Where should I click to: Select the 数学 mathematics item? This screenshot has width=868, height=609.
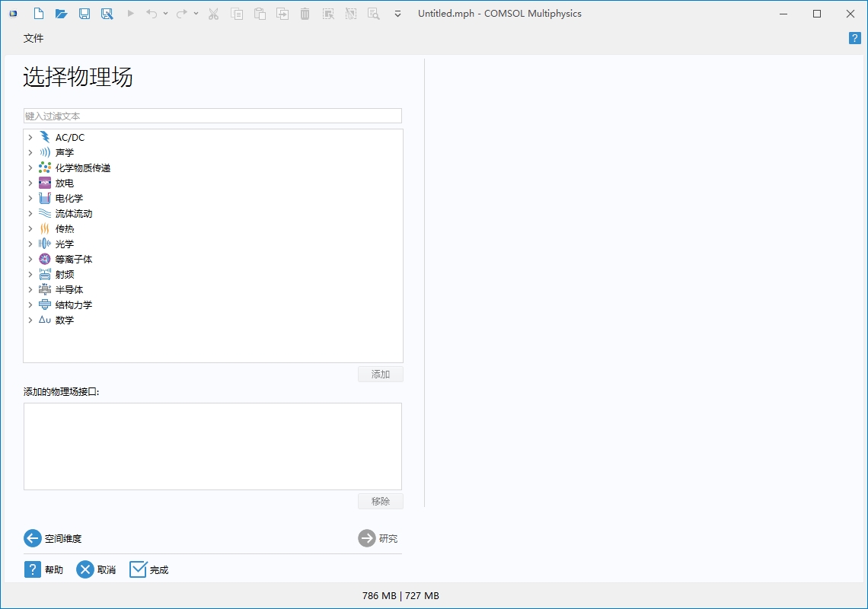pos(65,320)
